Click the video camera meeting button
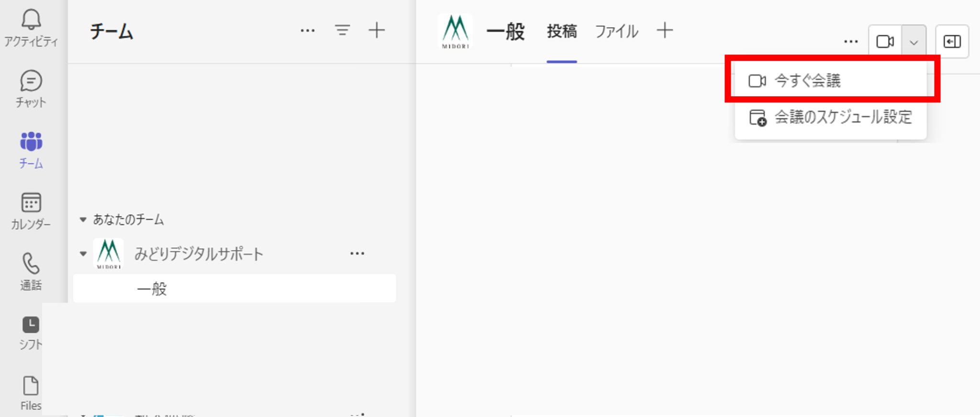 (885, 42)
